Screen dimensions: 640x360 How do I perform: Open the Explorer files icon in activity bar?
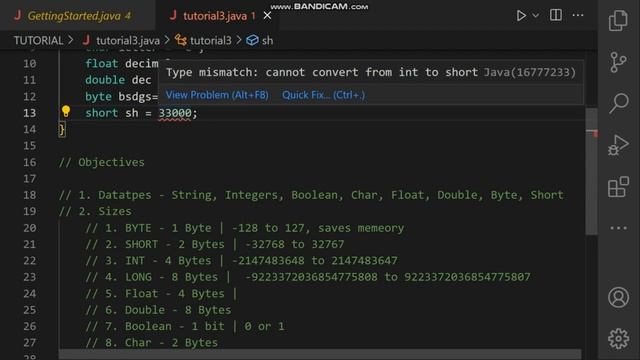pyautogui.click(x=618, y=20)
